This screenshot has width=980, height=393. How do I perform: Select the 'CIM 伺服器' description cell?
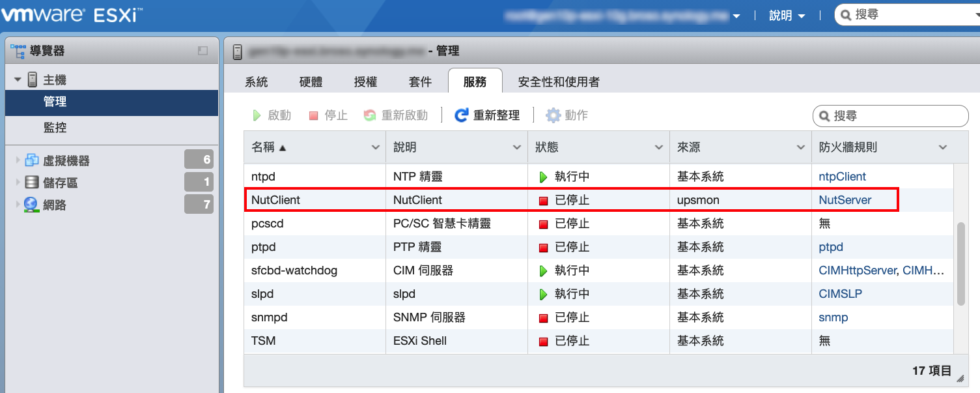click(x=456, y=270)
